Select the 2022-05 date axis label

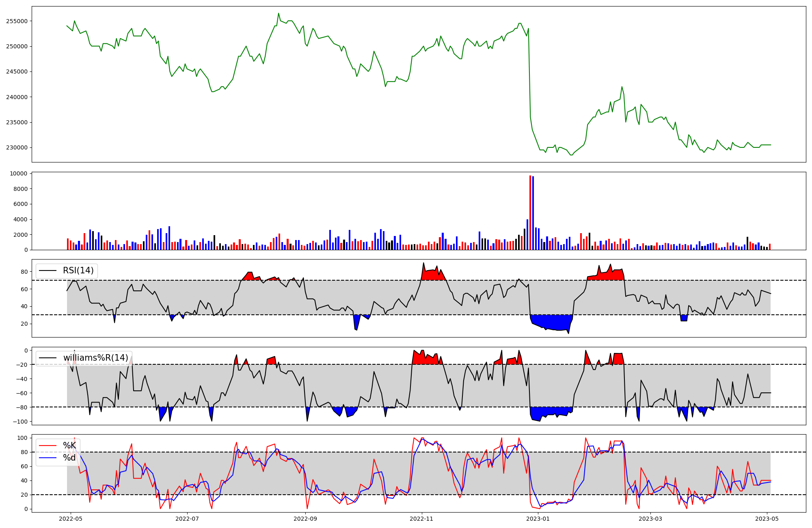pyautogui.click(x=71, y=519)
